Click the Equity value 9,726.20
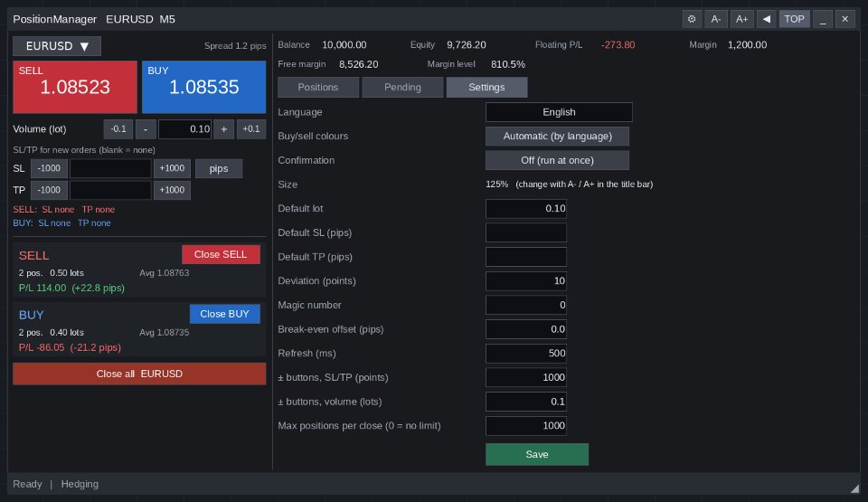The width and height of the screenshot is (868, 502). click(x=467, y=45)
